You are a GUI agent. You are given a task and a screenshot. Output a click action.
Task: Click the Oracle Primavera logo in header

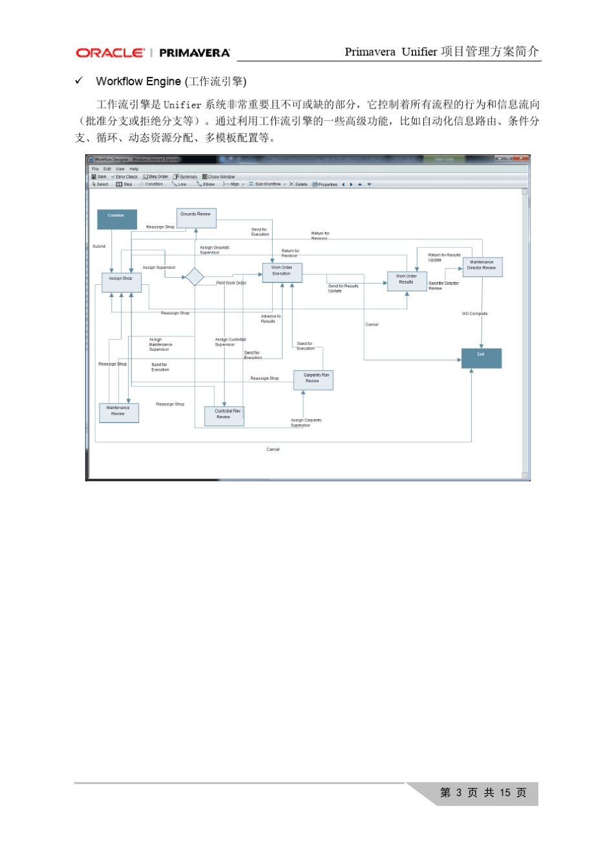153,52
